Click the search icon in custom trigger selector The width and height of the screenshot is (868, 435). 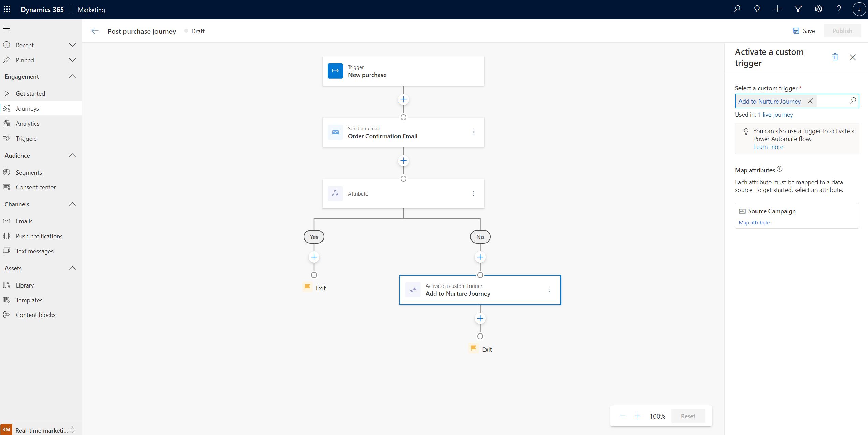[x=852, y=101]
